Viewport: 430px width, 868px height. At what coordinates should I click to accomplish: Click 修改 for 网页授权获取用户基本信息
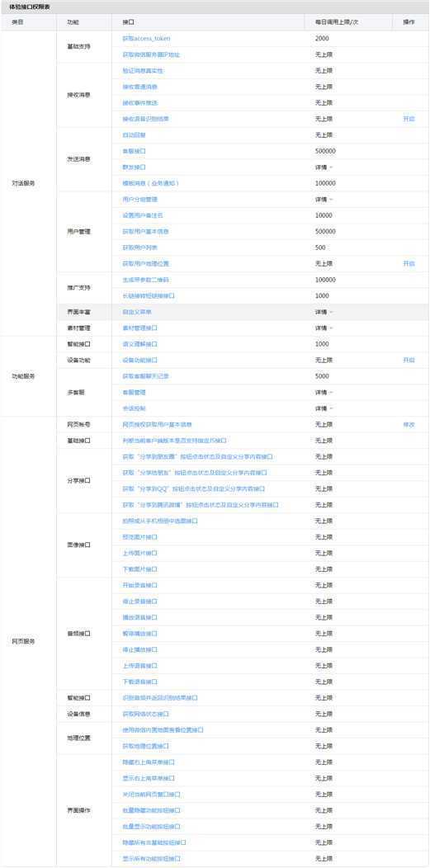(409, 425)
